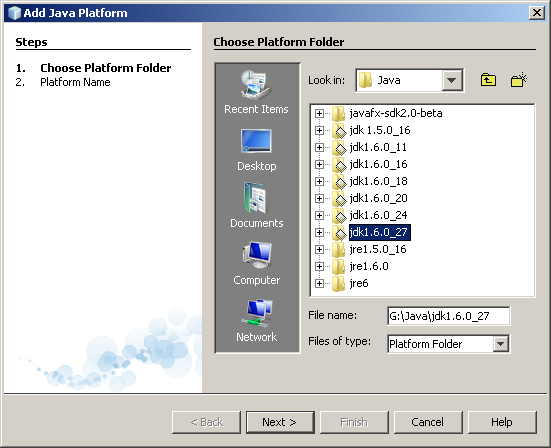Image resolution: width=551 pixels, height=448 pixels.
Task: Select jdk 1.5.0_16 folder name
Action: tap(380, 130)
